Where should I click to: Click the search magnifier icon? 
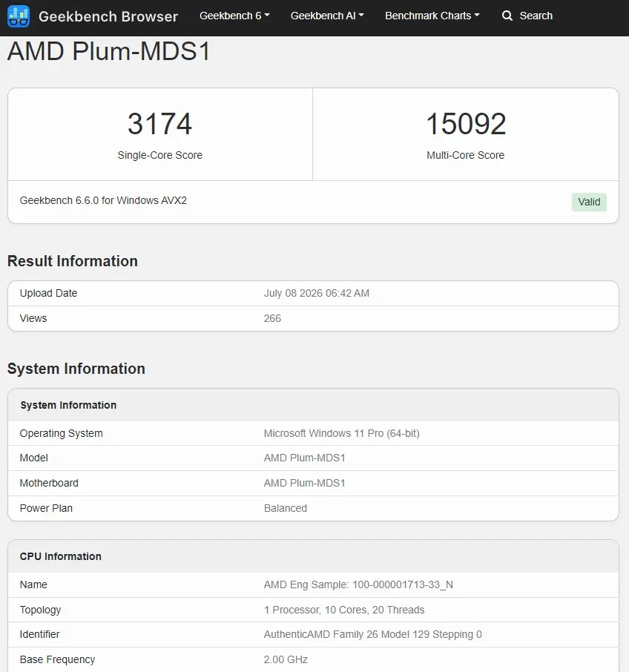507,16
